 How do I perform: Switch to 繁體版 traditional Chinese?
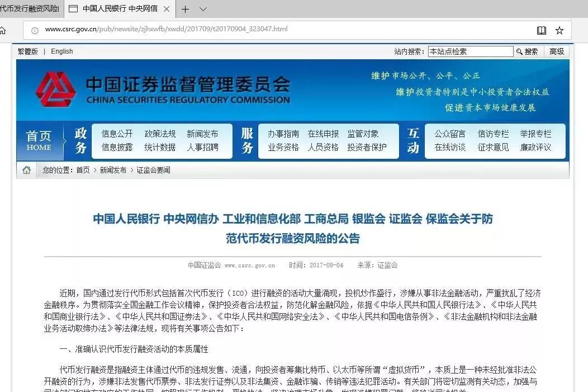tap(28, 51)
